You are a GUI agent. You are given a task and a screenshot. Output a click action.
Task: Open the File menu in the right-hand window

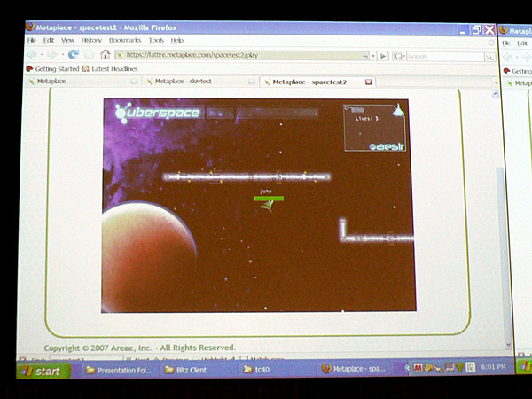[x=506, y=43]
